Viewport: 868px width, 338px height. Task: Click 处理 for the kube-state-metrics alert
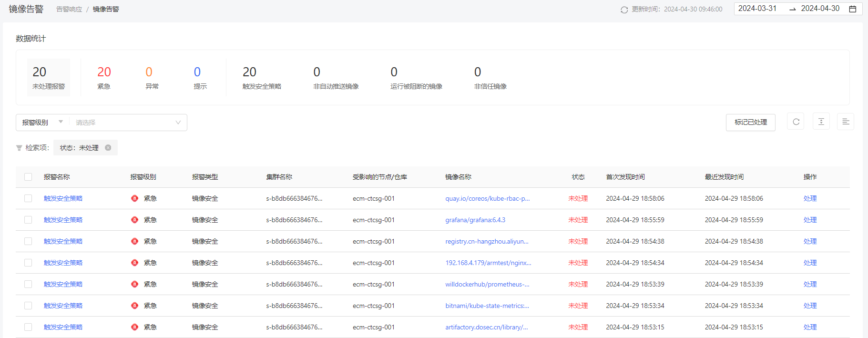810,306
